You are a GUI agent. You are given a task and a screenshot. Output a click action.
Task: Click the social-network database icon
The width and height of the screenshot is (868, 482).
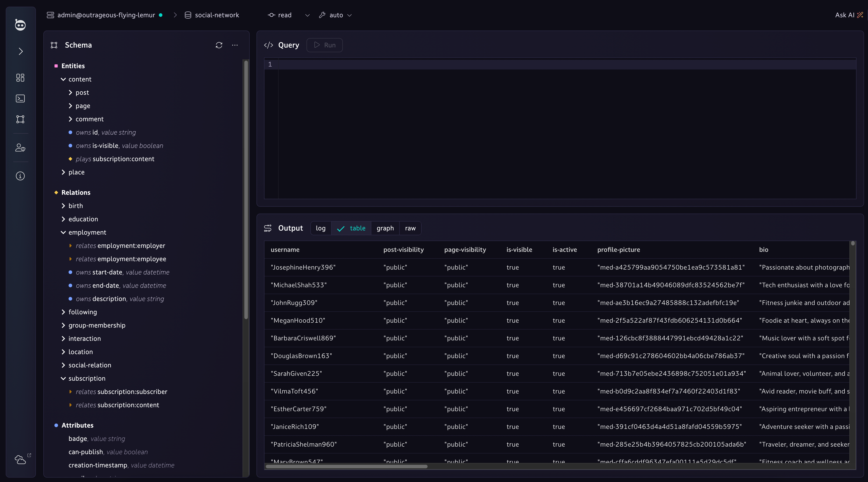188,15
